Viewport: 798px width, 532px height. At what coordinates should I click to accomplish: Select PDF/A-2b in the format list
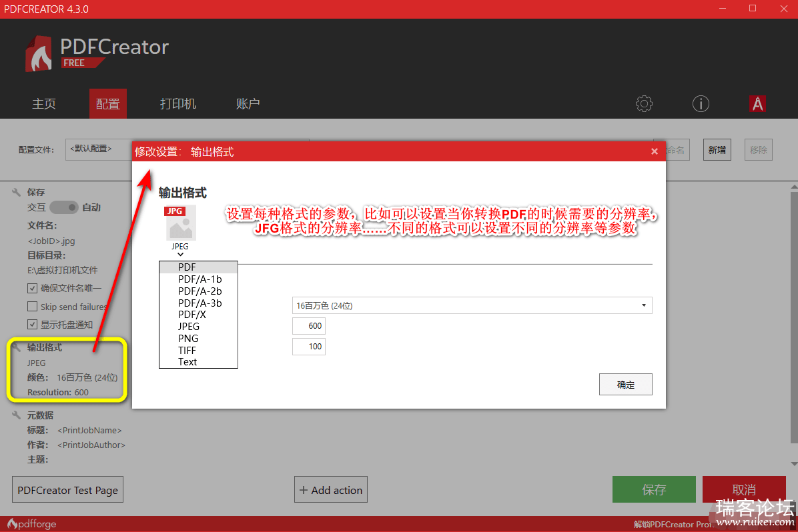pyautogui.click(x=198, y=291)
